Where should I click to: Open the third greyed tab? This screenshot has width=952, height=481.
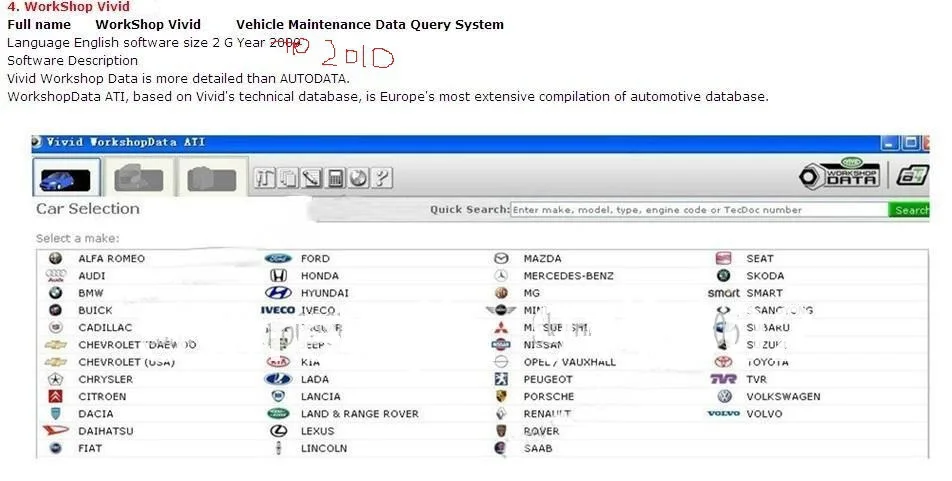click(212, 178)
